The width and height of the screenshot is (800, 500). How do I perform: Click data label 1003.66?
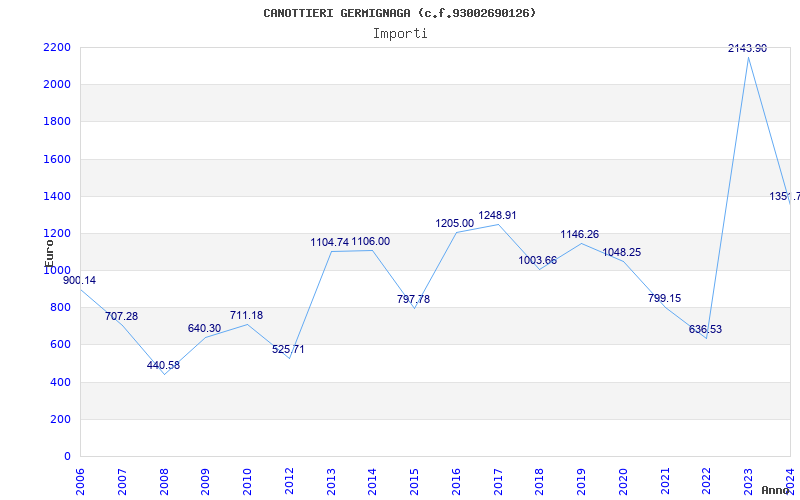point(538,260)
